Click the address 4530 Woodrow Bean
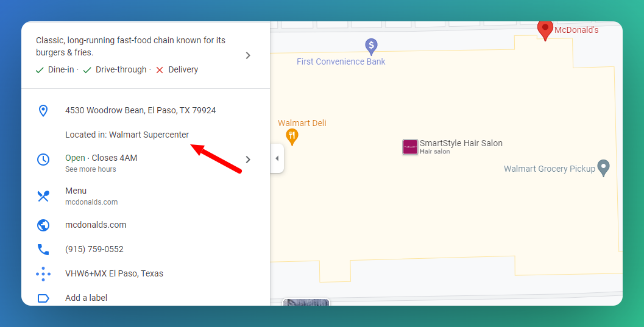Viewport: 644px width, 327px height. pos(141,110)
